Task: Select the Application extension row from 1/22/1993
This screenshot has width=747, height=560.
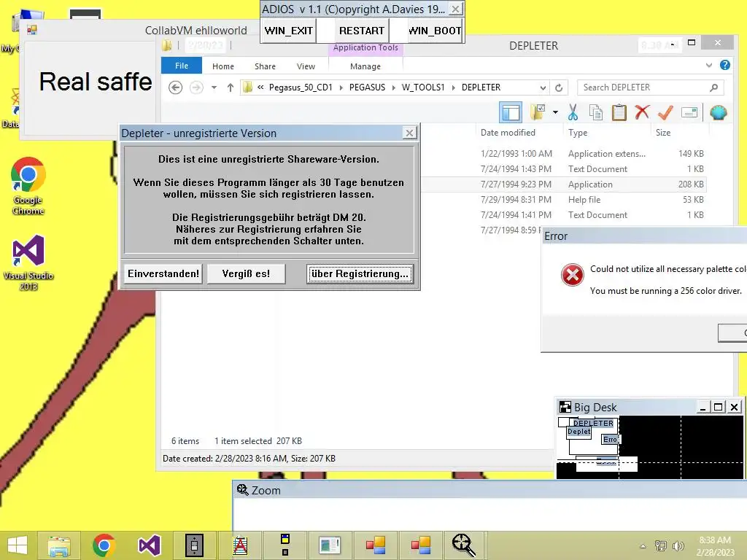Action: tap(562, 154)
